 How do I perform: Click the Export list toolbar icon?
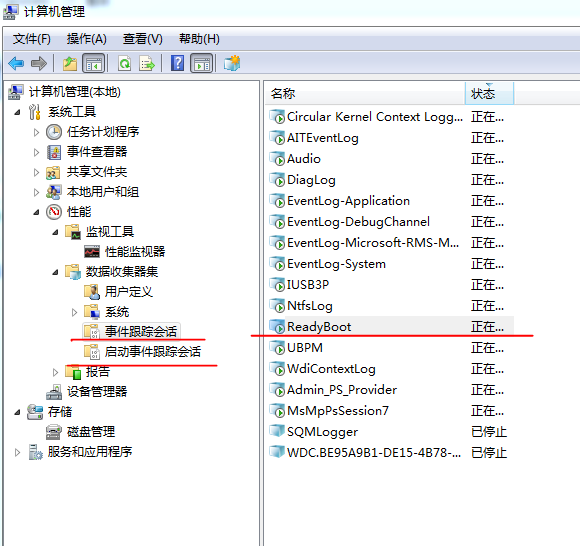pyautogui.click(x=147, y=63)
